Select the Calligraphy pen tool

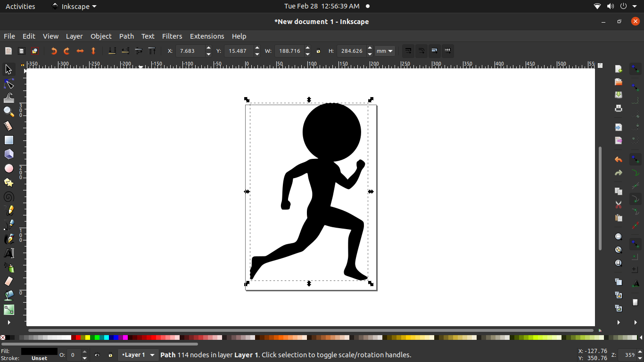pyautogui.click(x=8, y=239)
